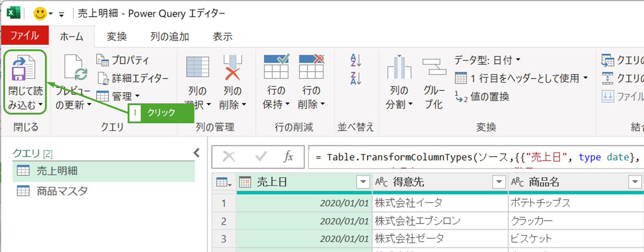Select the 商品マスタ query in the list
The width and height of the screenshot is (644, 252).
click(62, 191)
